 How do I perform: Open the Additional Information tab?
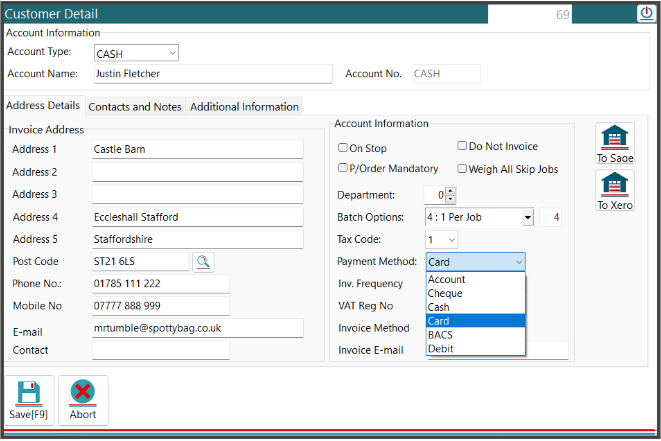244,107
